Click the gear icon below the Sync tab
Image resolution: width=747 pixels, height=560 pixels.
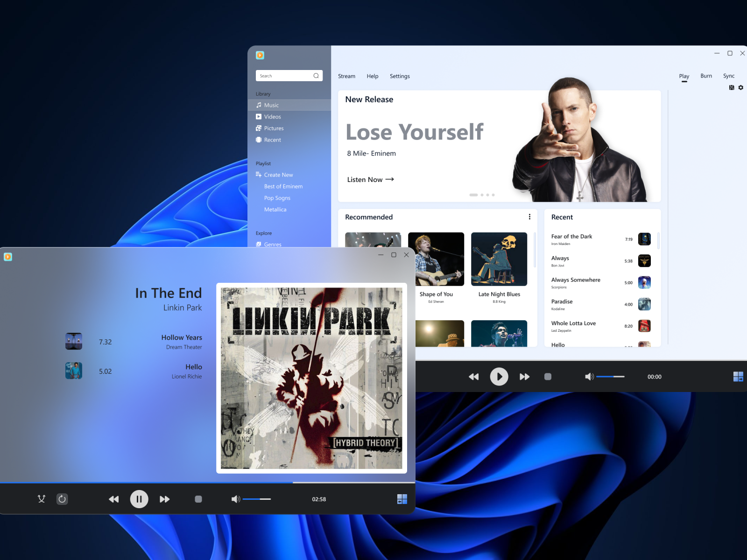(740, 87)
